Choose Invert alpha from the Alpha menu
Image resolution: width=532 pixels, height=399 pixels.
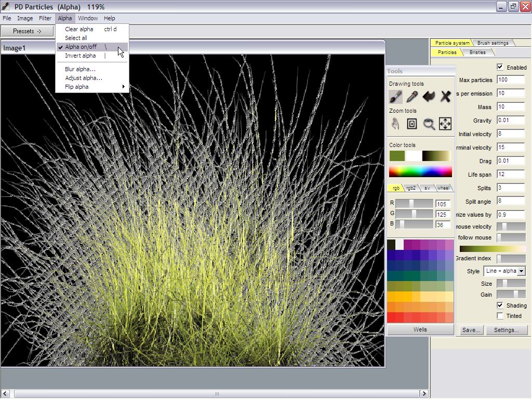pos(81,56)
